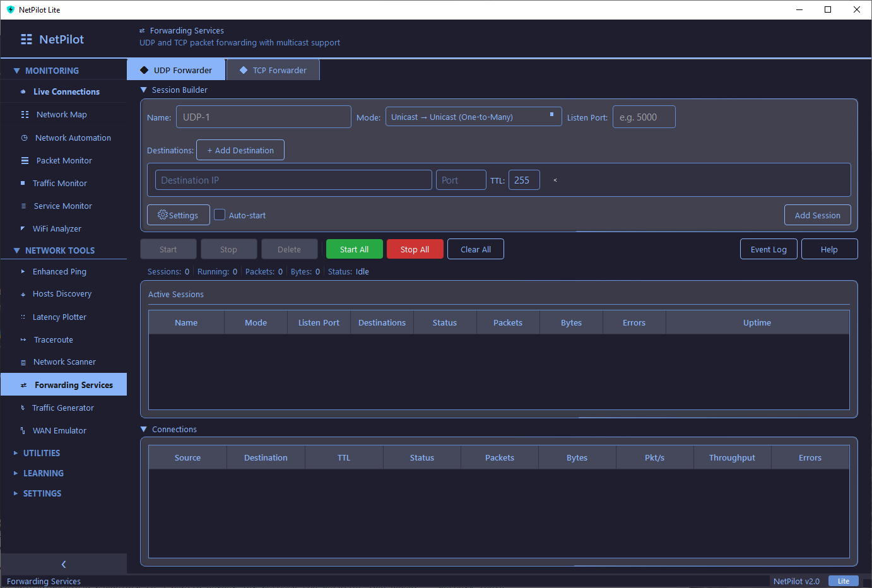Adjust the TTL value field
Image resolution: width=872 pixels, height=588 pixels.
pyautogui.click(x=524, y=180)
